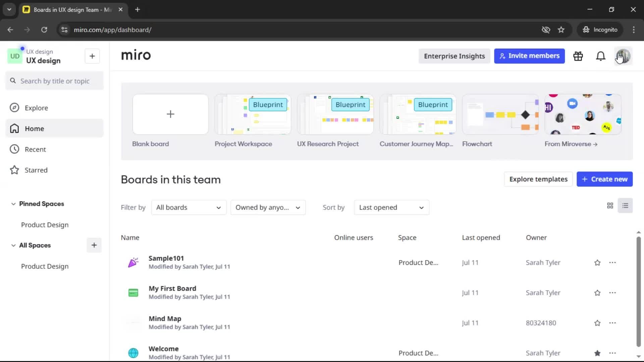Click the Enterprise Insights button
This screenshot has height=362, width=644.
(x=454, y=56)
